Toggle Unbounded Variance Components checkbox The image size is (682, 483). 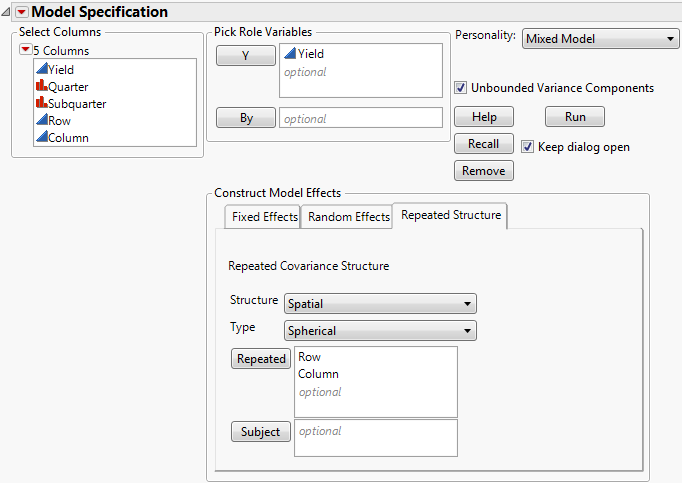(x=461, y=88)
